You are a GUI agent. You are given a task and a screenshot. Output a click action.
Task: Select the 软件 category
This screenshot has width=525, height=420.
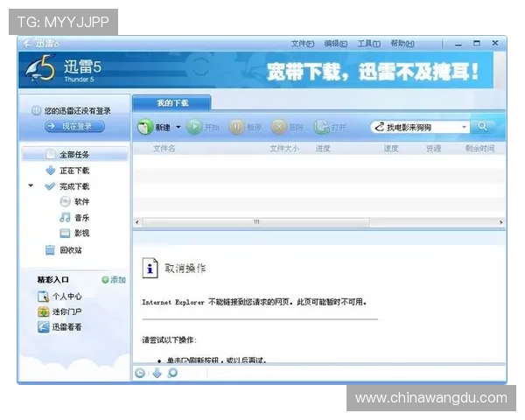coord(74,201)
